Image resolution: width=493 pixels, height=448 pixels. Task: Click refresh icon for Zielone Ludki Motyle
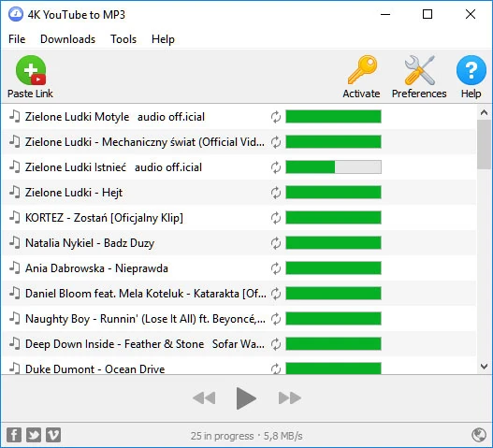pos(276,117)
